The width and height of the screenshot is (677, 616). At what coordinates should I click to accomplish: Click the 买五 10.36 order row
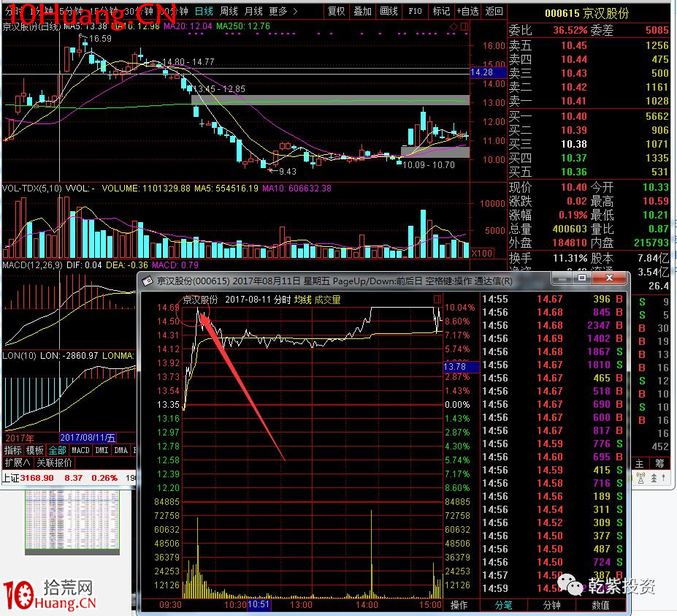tap(589, 172)
